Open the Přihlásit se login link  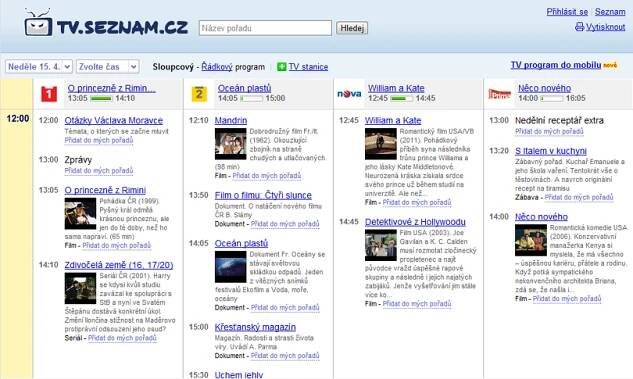567,12
